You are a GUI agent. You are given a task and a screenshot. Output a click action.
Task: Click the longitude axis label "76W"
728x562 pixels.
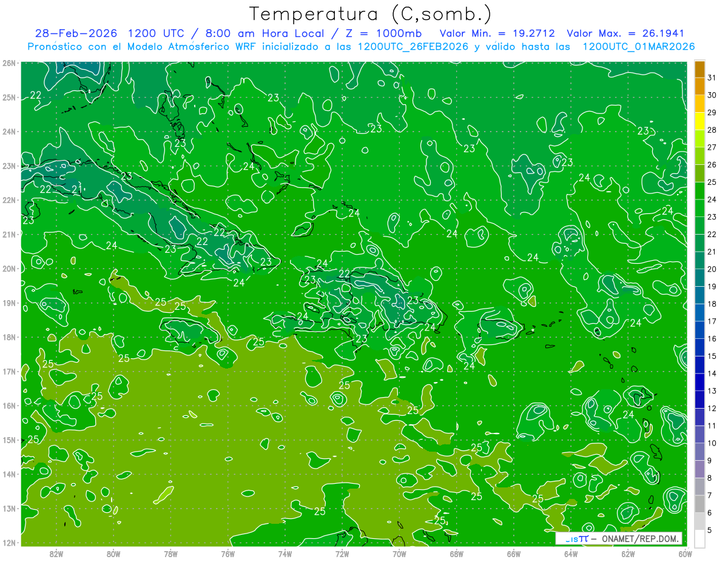pyautogui.click(x=227, y=554)
